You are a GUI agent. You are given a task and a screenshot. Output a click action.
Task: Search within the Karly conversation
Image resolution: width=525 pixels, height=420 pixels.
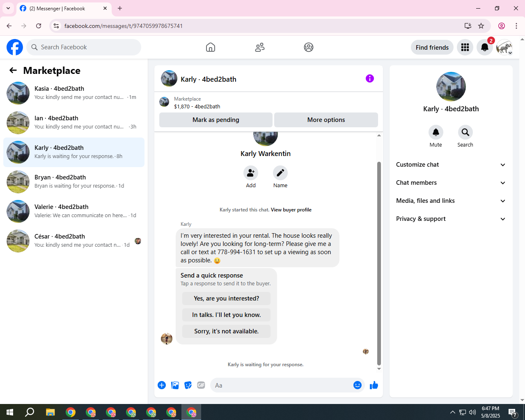[x=465, y=132]
